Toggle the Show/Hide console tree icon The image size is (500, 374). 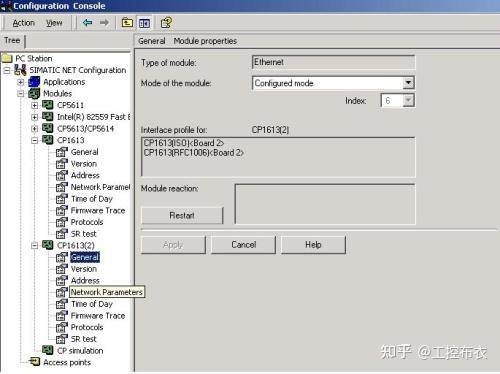[x=144, y=23]
